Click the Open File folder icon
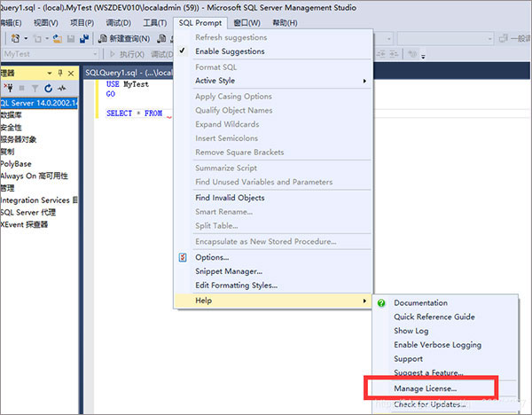This screenshot has height=415, width=532. point(58,39)
